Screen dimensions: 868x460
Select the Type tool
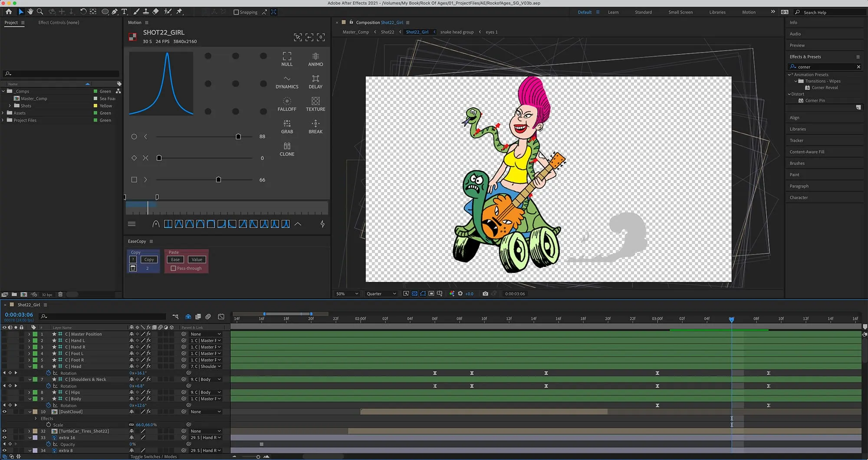[x=124, y=12]
